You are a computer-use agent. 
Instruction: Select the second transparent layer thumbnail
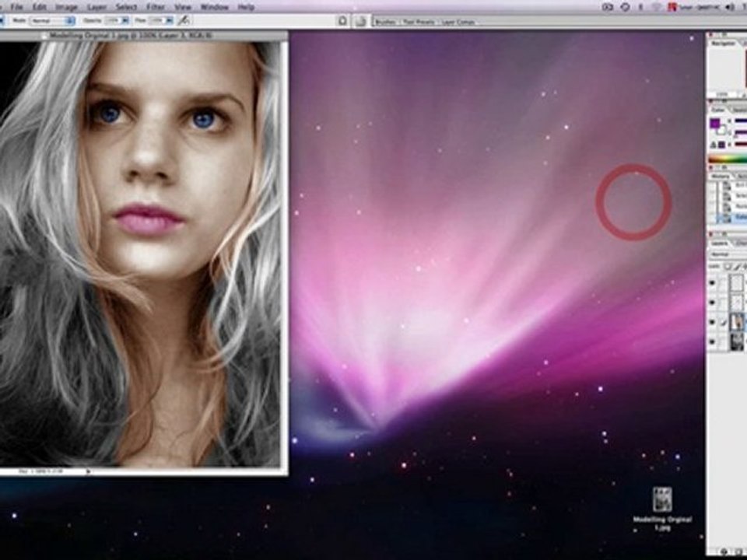point(737,303)
